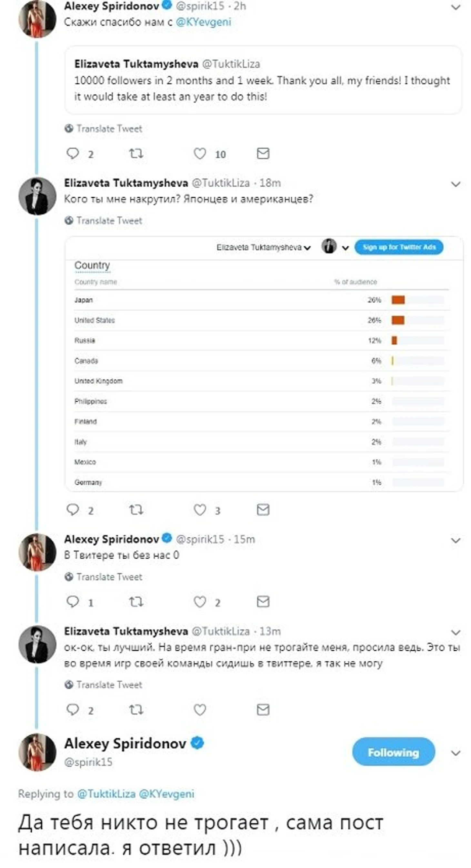Retweet Elizaveta's 13m-old tweet about the Grand Prix
The height and width of the screenshot is (868, 471).
coord(136,710)
